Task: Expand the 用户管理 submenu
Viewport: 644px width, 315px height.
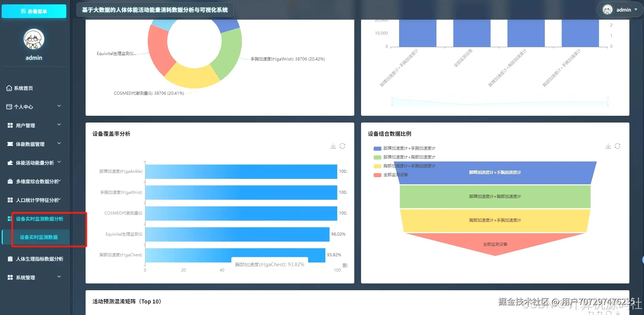Action: 34,125
